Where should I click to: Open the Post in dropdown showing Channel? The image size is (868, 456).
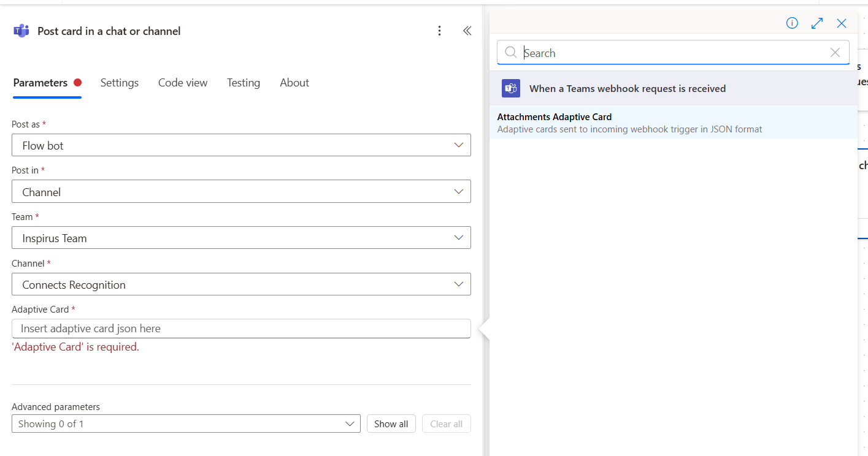click(x=241, y=192)
